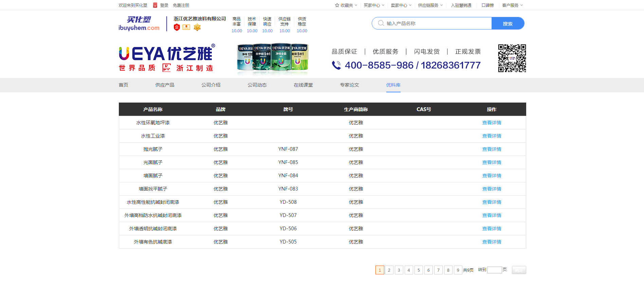This screenshot has height=306, width=644.
Task: Click the search magnifier icon
Action: point(381,23)
